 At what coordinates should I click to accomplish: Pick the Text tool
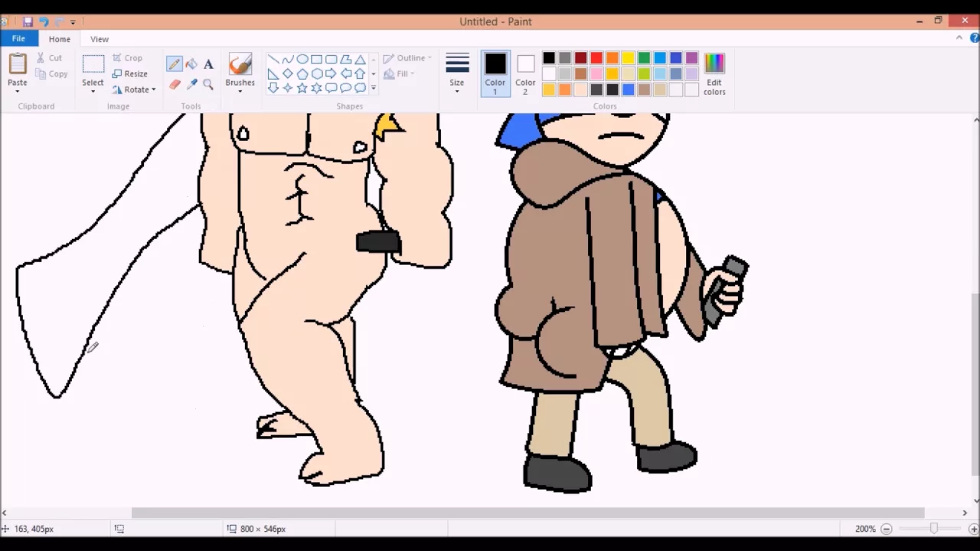pyautogui.click(x=208, y=64)
